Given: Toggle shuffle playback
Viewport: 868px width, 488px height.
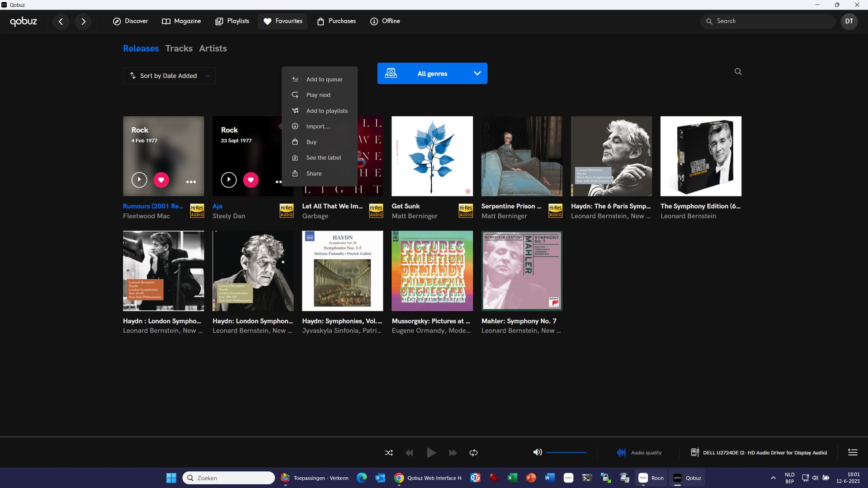Looking at the screenshot, I should pos(388,453).
